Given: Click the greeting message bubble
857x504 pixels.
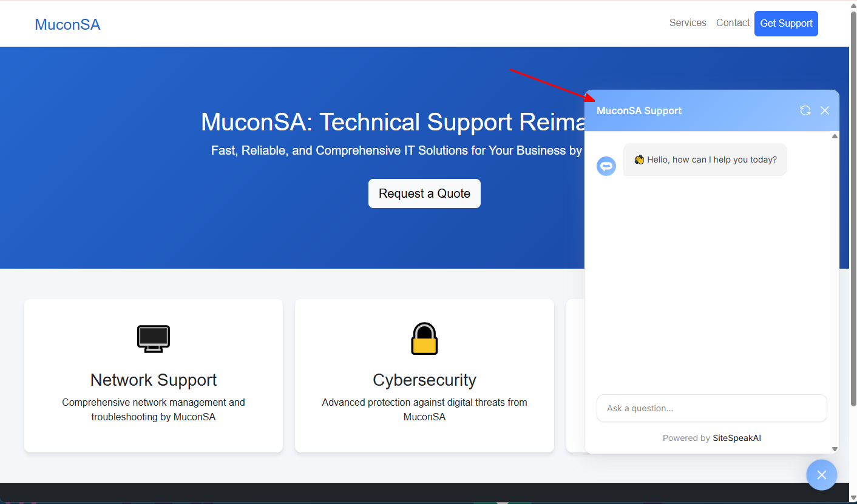Looking at the screenshot, I should click(705, 160).
